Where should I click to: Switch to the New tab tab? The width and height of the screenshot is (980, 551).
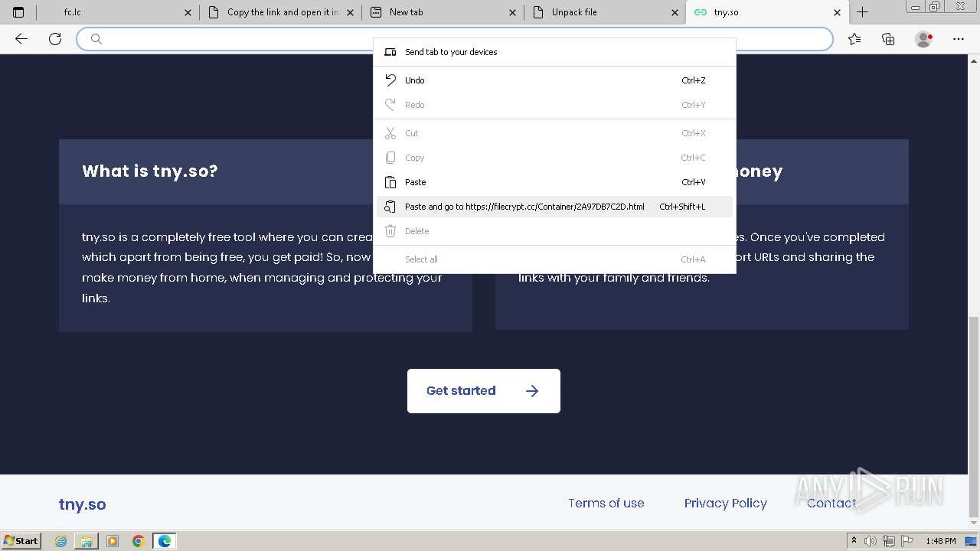[443, 12]
